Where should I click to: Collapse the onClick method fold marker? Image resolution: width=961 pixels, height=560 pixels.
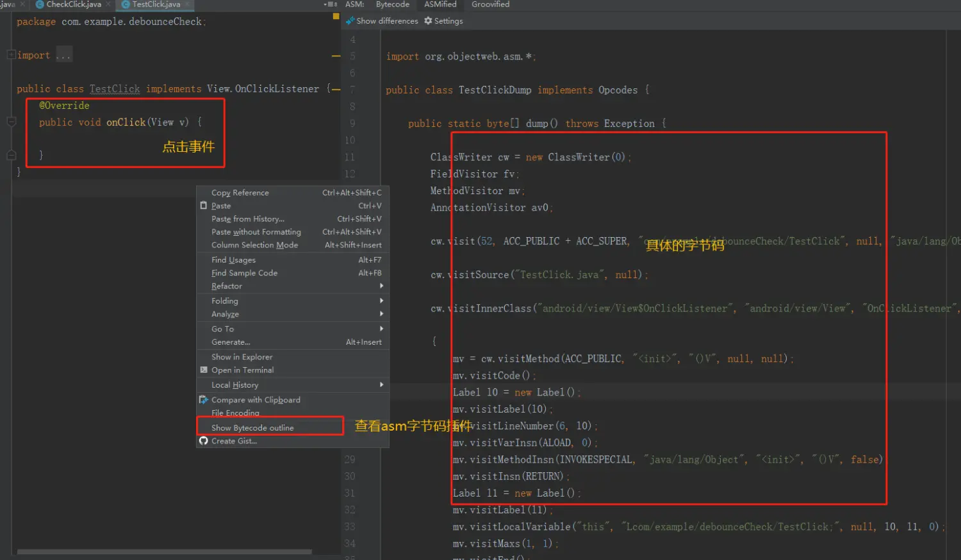(11, 122)
